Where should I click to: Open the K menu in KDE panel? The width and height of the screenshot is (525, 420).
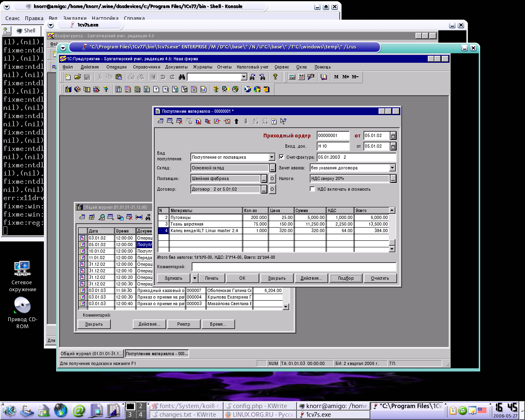tap(9, 410)
